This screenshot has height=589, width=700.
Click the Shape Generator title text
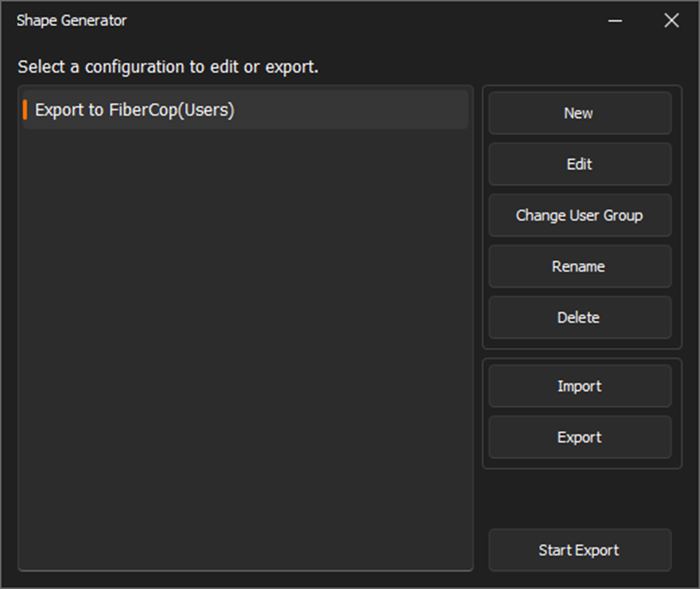(71, 21)
